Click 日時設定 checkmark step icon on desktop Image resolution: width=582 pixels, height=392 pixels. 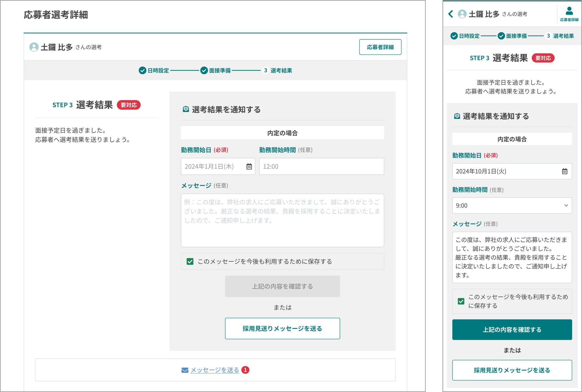click(x=142, y=70)
